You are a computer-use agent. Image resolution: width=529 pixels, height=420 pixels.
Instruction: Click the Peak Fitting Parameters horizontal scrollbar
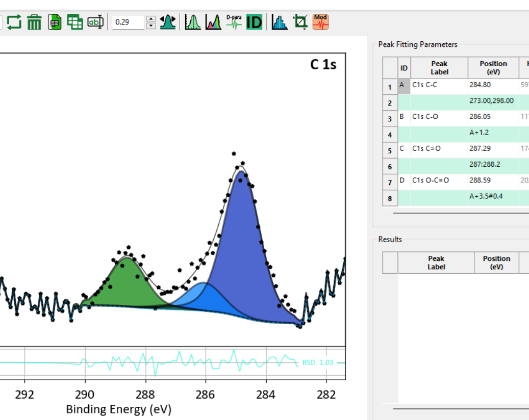pos(461,213)
